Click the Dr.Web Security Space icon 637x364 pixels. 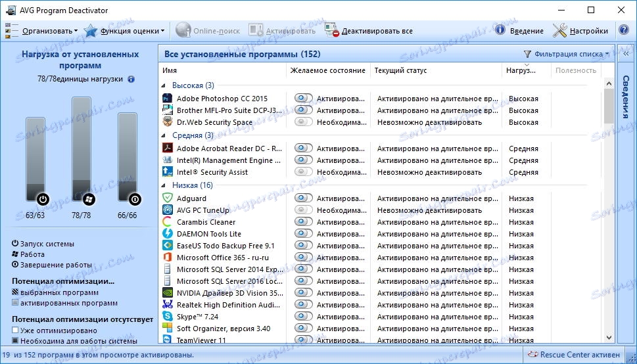[168, 122]
